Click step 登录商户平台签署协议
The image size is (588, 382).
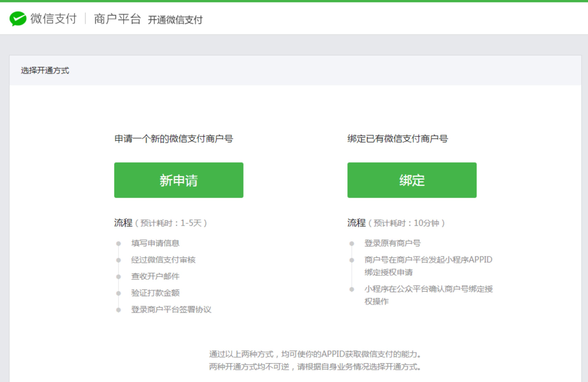171,309
